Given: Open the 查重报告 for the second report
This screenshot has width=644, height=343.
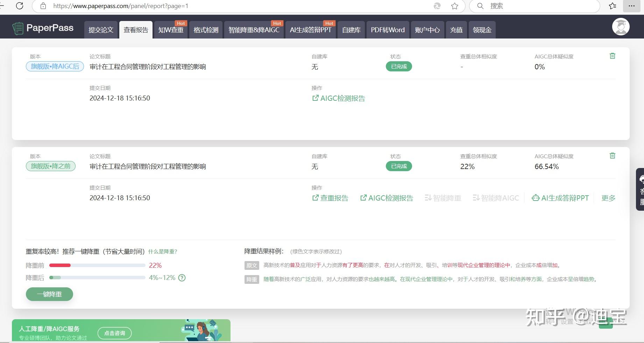Looking at the screenshot, I should 330,198.
